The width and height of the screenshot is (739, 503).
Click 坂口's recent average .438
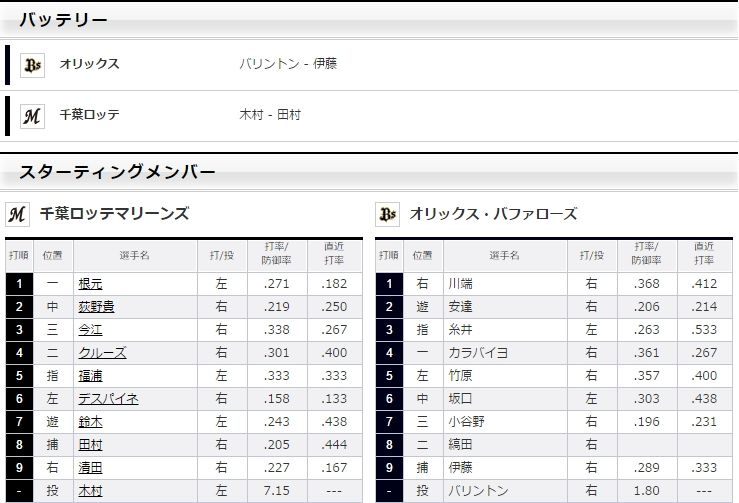[x=704, y=399]
